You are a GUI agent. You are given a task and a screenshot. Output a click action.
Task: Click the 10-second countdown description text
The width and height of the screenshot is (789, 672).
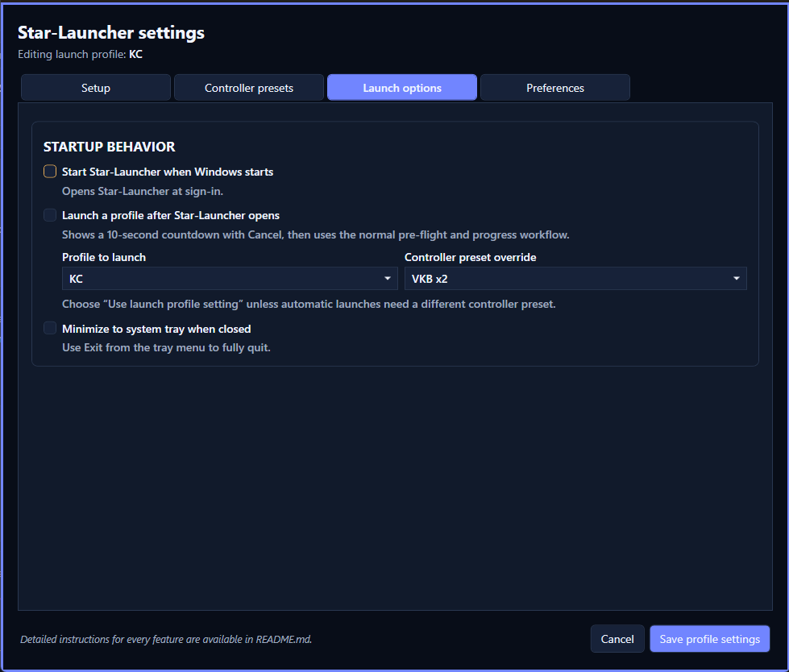pyautogui.click(x=315, y=235)
